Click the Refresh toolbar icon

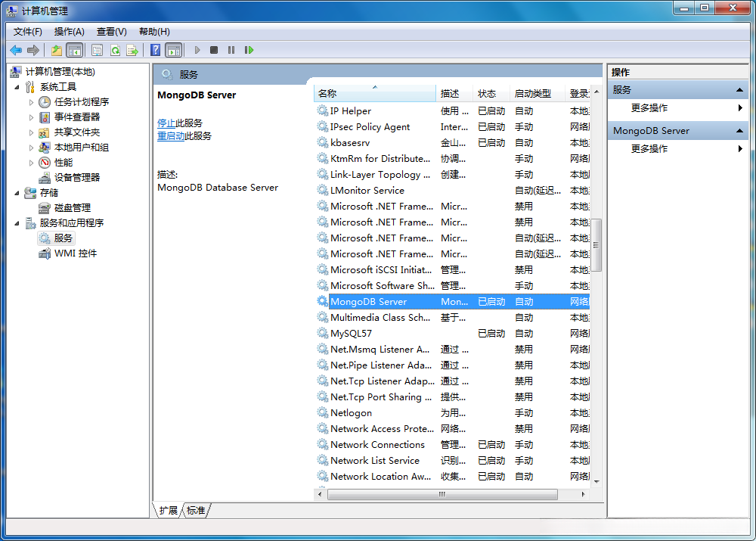(115, 50)
